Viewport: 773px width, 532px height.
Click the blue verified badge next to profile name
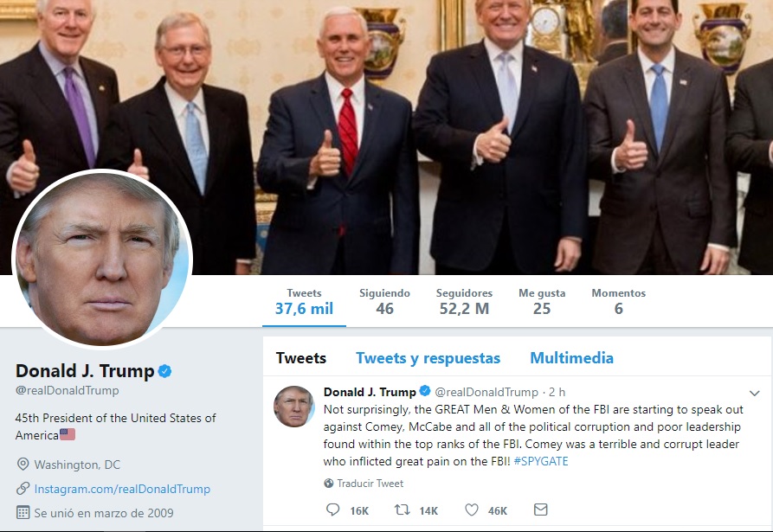164,371
